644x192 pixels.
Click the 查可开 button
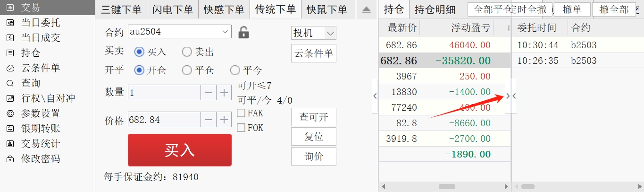click(x=314, y=117)
